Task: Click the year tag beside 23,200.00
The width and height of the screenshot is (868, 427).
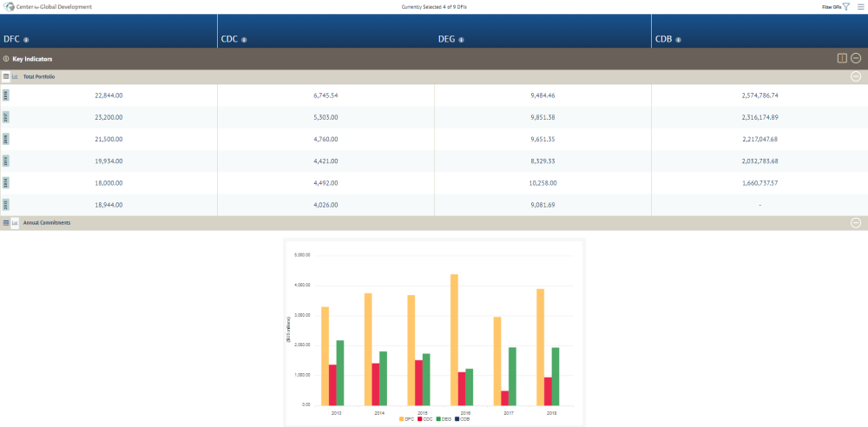Action: (6, 117)
